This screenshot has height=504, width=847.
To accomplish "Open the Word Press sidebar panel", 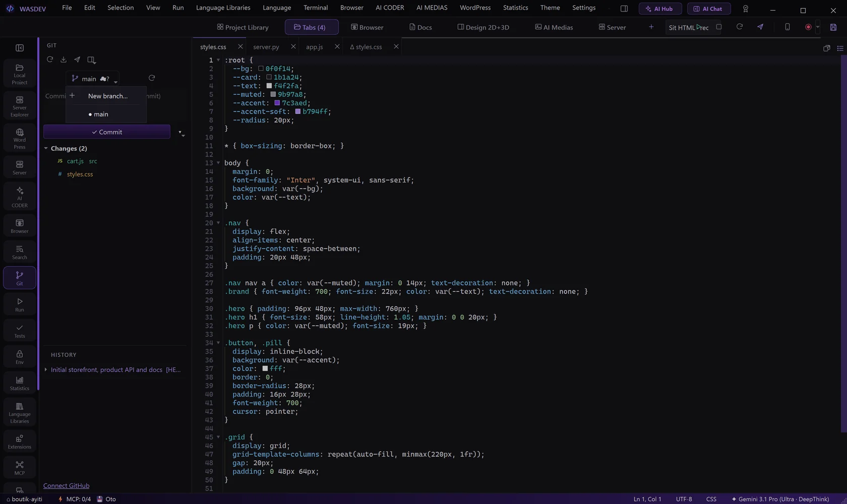I will point(20,139).
